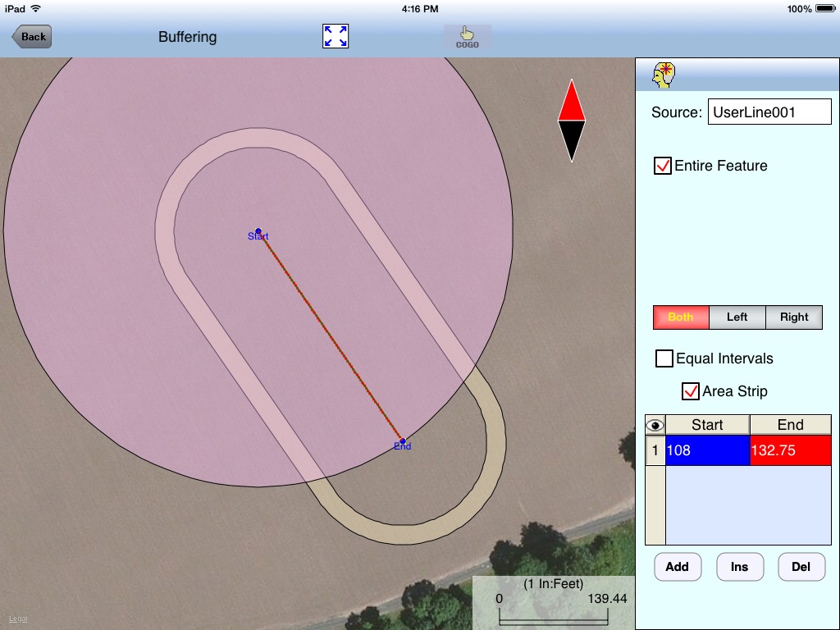Click the zoom to full extent icon
Viewport: 840px width, 630px height.
click(x=335, y=36)
